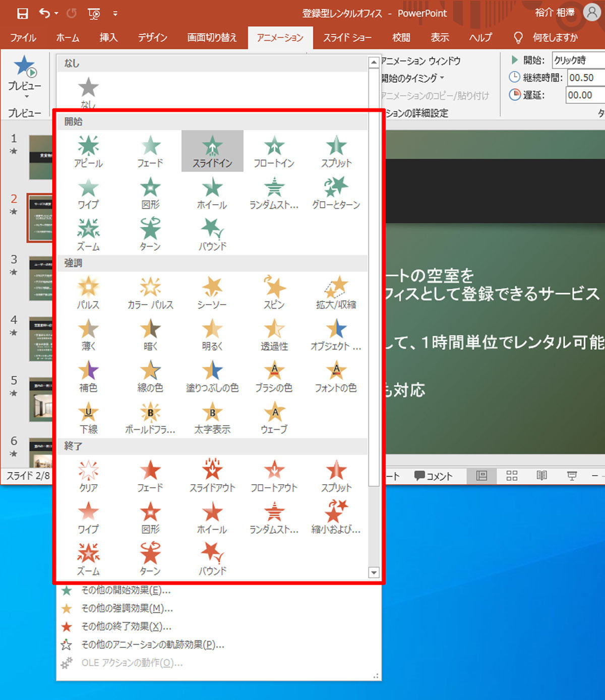Select the 補色 emphasis effect
The image size is (605, 700).
pyautogui.click(x=88, y=376)
